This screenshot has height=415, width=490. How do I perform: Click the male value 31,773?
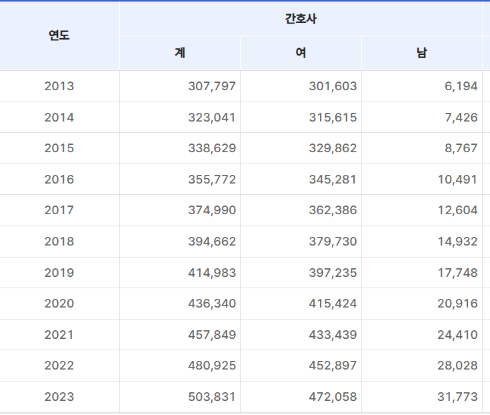click(x=457, y=397)
